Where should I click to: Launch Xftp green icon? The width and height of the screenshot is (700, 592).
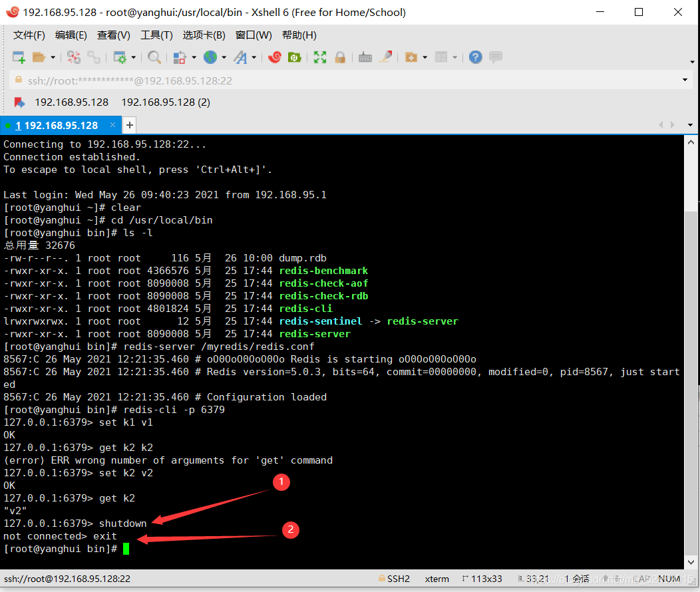coord(295,57)
